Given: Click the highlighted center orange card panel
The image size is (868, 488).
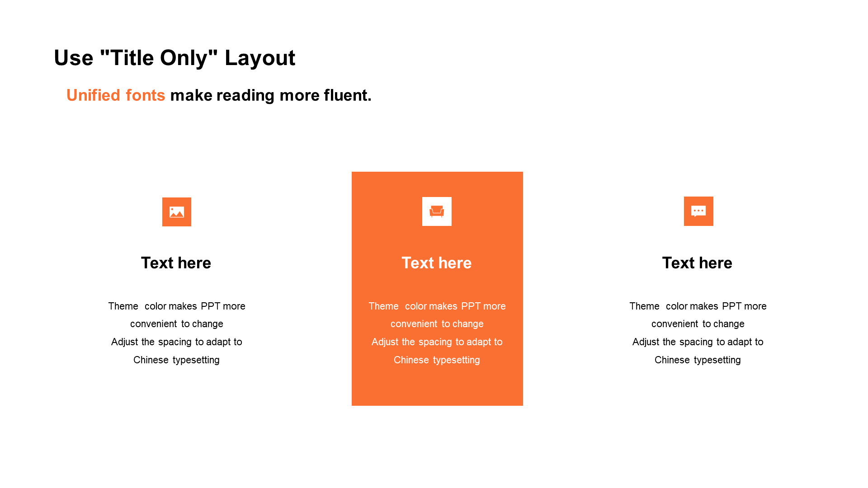Looking at the screenshot, I should 437,288.
